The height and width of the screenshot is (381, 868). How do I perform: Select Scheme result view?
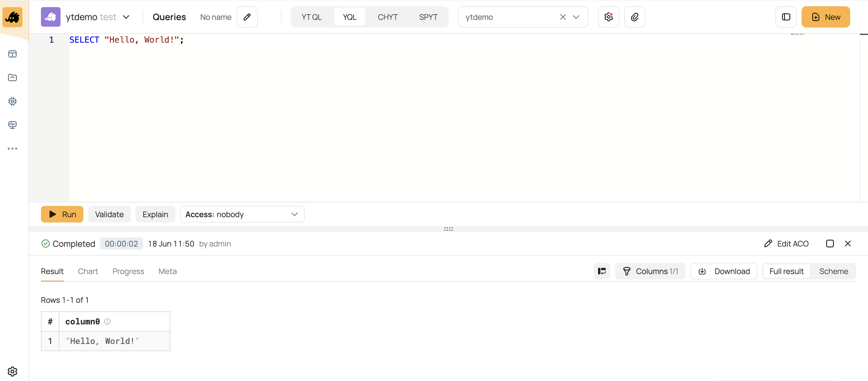833,271
